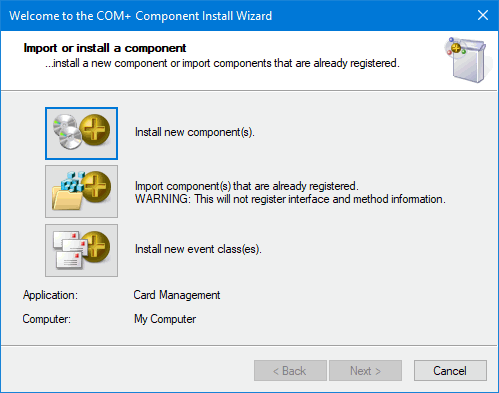Click the "Install new event class(es)." label text
The image size is (499, 393).
click(x=198, y=249)
